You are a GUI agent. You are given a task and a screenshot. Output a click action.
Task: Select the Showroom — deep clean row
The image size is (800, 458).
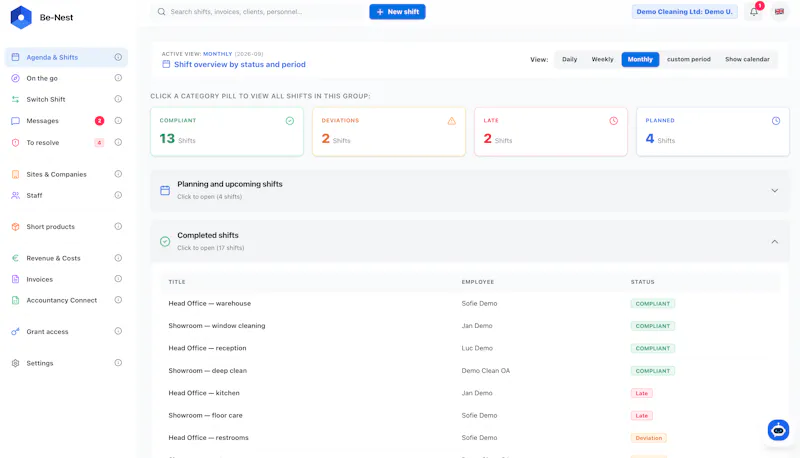click(x=470, y=371)
